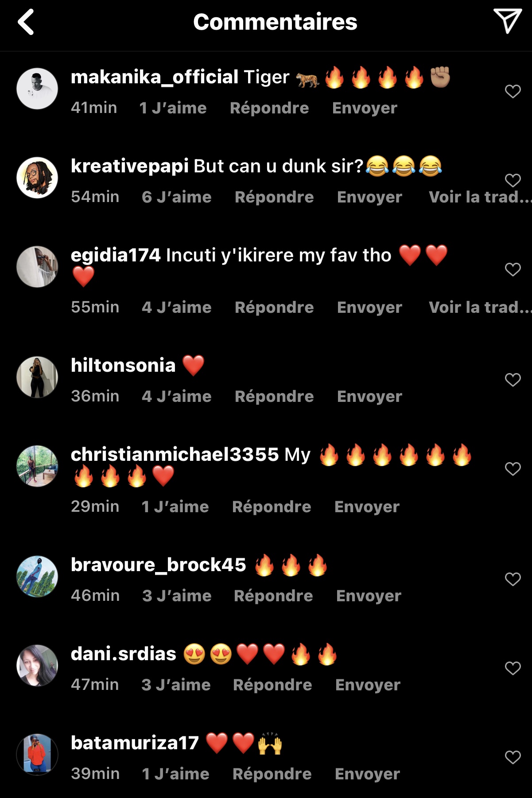Like makanika_official's Tiger comment with heart
The image size is (532, 798).
coord(513,91)
